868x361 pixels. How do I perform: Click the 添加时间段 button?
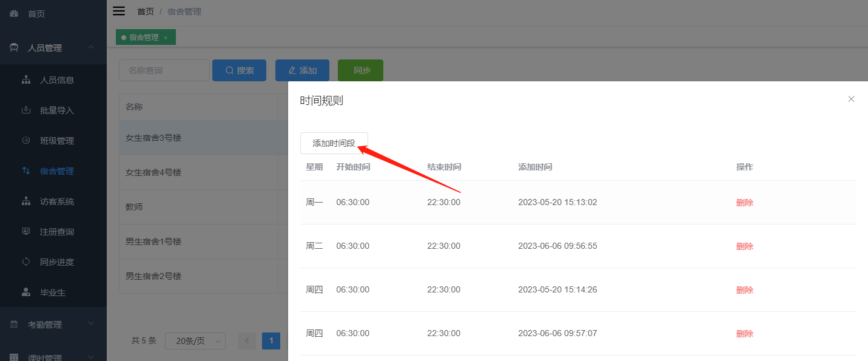point(334,141)
